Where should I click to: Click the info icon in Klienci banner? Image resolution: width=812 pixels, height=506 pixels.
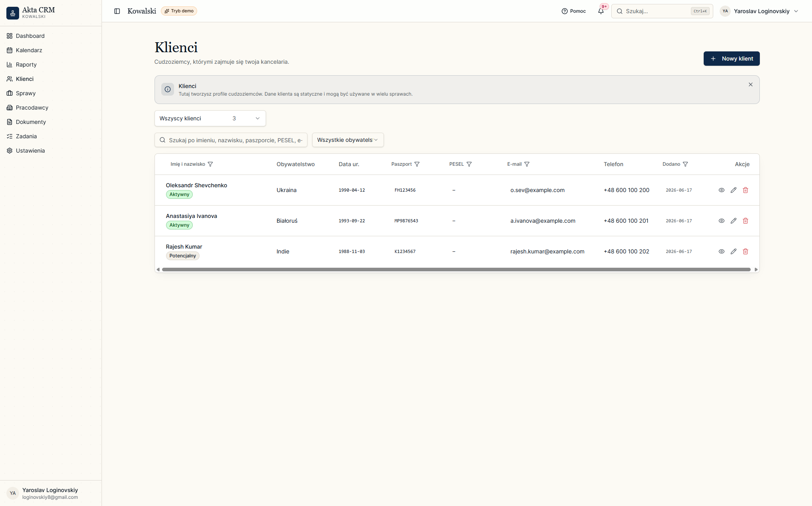pos(168,89)
